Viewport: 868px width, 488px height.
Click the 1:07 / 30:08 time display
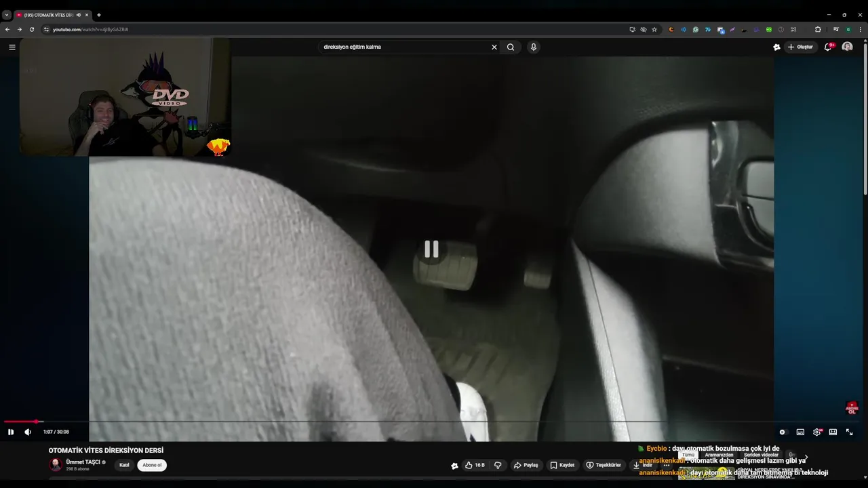pyautogui.click(x=56, y=432)
